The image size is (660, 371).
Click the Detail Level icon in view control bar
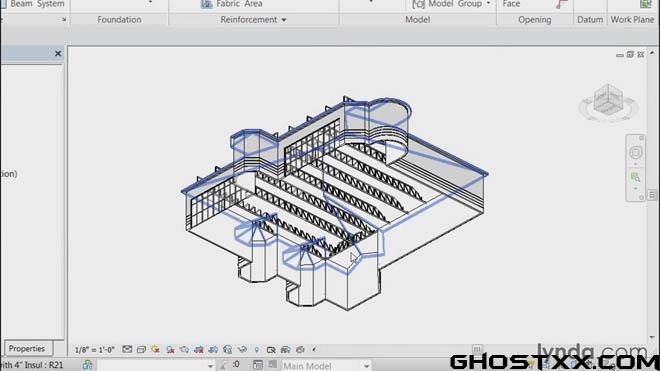127,349
